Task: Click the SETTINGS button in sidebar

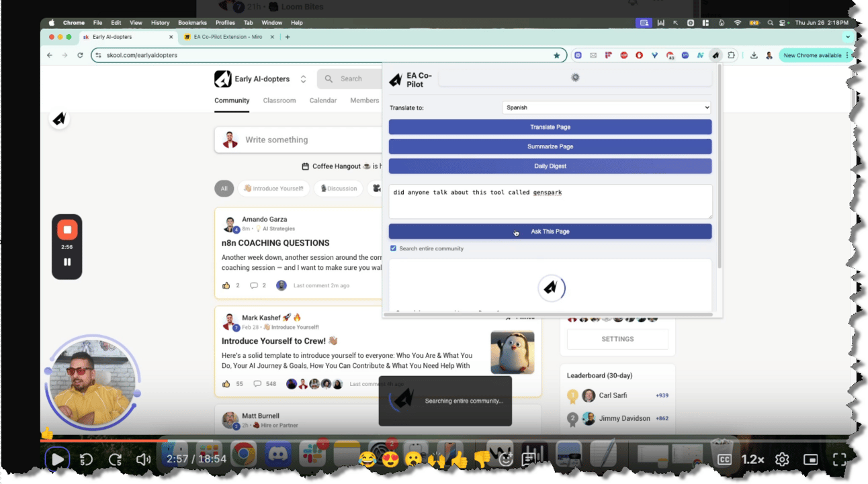Action: (x=617, y=339)
